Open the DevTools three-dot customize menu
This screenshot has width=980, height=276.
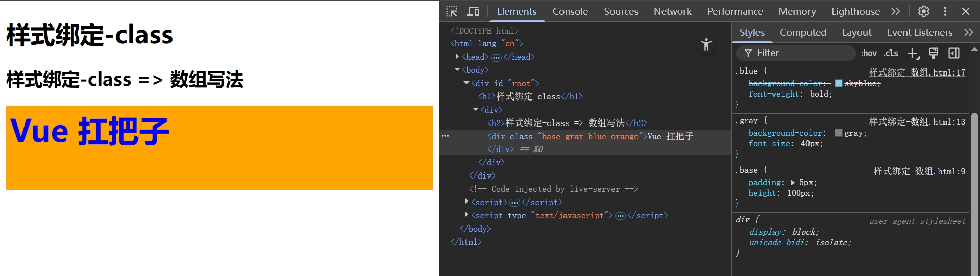pos(945,11)
